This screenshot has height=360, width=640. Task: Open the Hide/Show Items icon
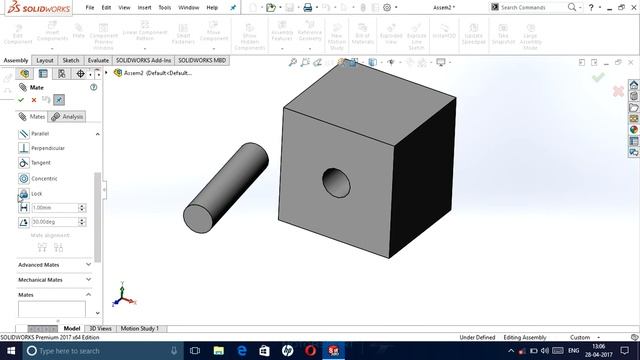pos(391,62)
